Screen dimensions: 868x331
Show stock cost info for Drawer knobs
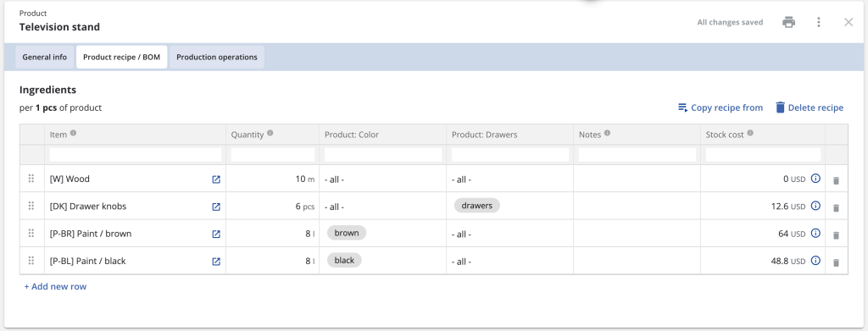tap(815, 206)
